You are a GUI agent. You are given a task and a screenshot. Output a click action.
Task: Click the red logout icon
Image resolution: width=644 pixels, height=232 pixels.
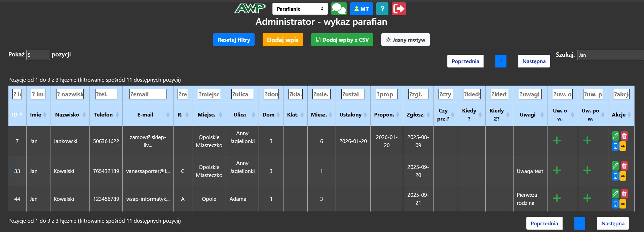click(399, 9)
